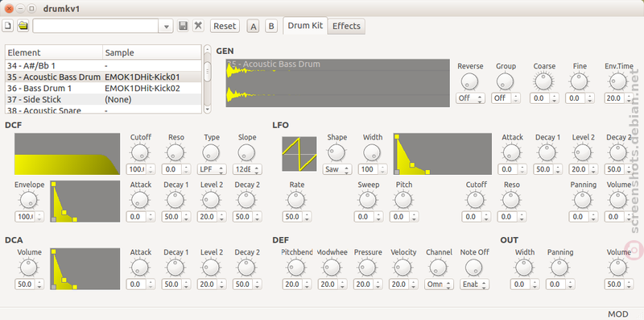This screenshot has width=644, height=320.
Task: Click the GEN Group knob
Action: 505,82
